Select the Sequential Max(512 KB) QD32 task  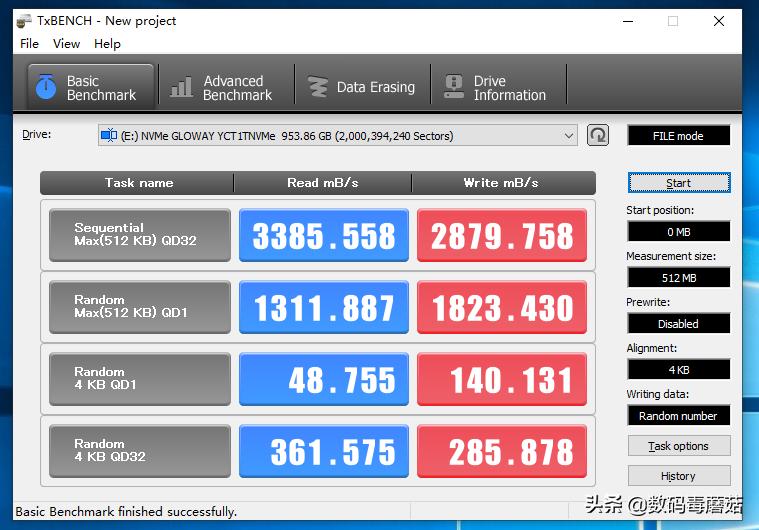tap(140, 235)
